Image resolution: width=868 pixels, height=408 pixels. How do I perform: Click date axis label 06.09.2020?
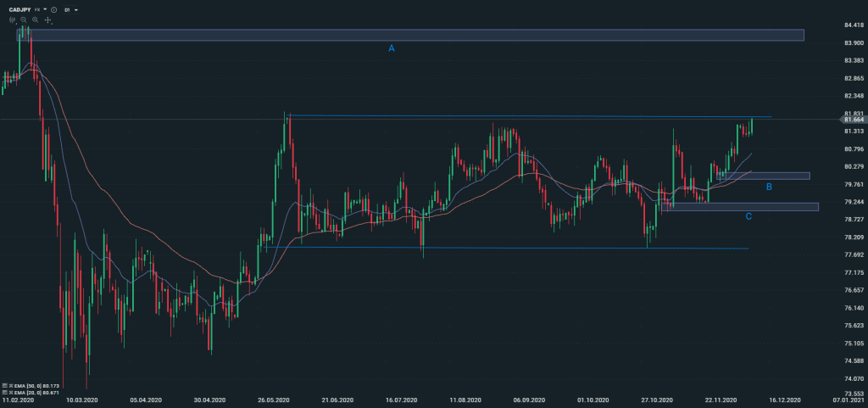tap(531, 400)
